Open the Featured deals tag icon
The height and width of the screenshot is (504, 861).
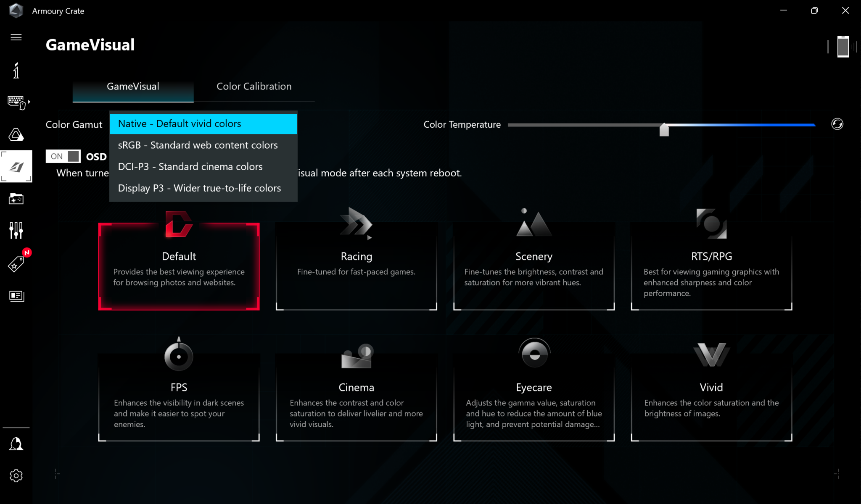point(16,264)
